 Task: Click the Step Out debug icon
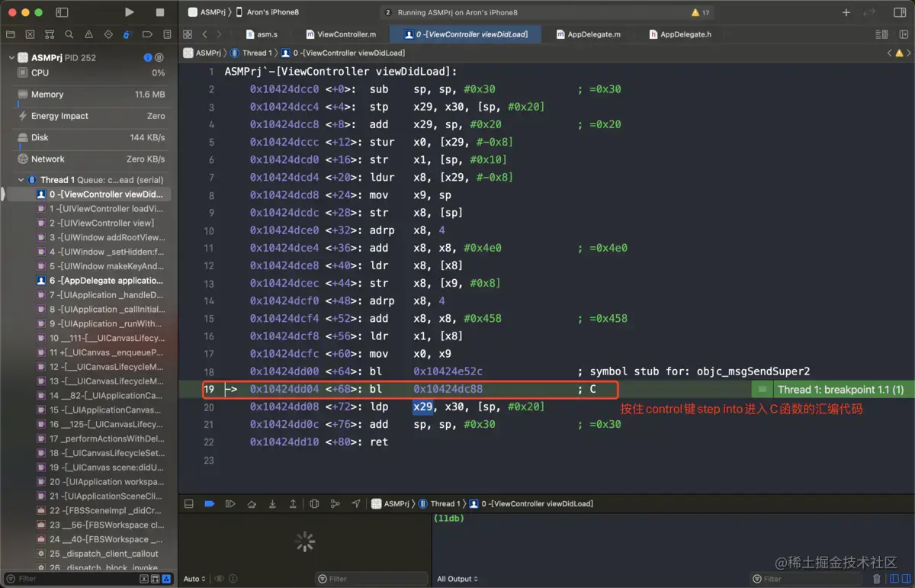point(293,504)
